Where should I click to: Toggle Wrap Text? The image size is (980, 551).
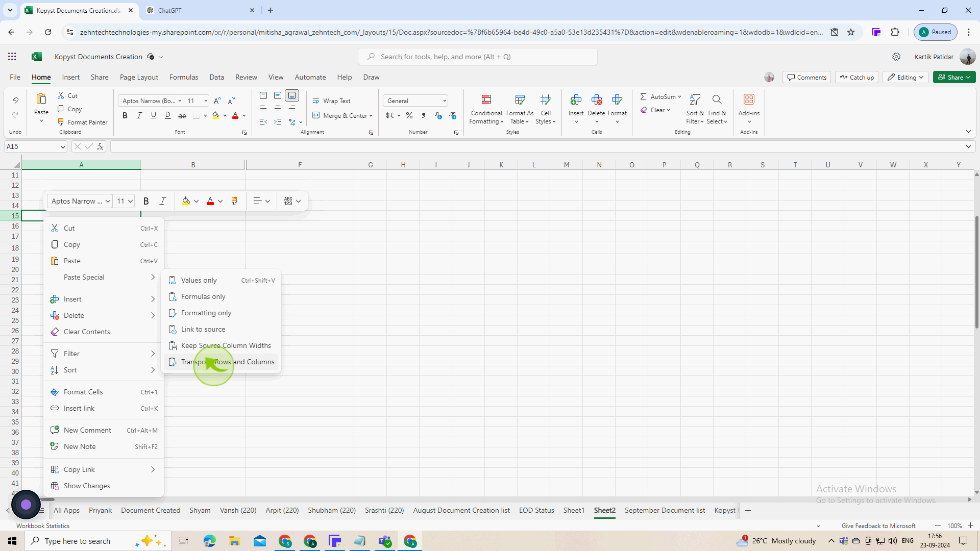click(x=331, y=101)
